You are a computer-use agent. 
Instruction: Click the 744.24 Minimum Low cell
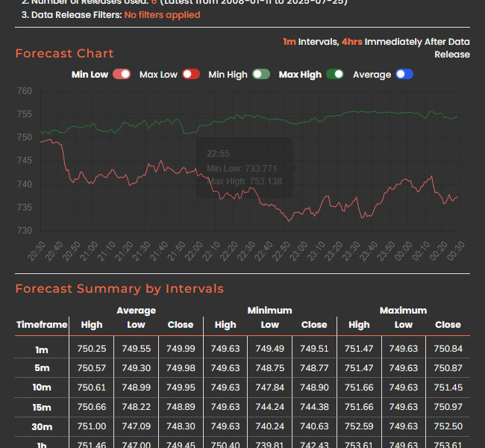269,407
